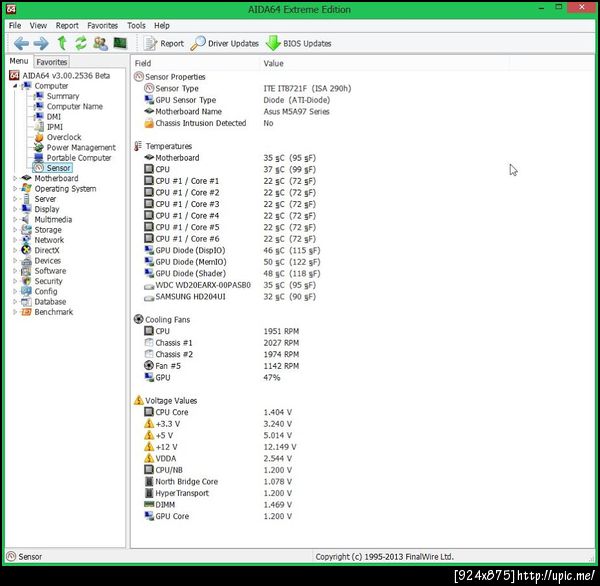Select the SAMSUNG HD204UI row

pyautogui.click(x=230, y=297)
